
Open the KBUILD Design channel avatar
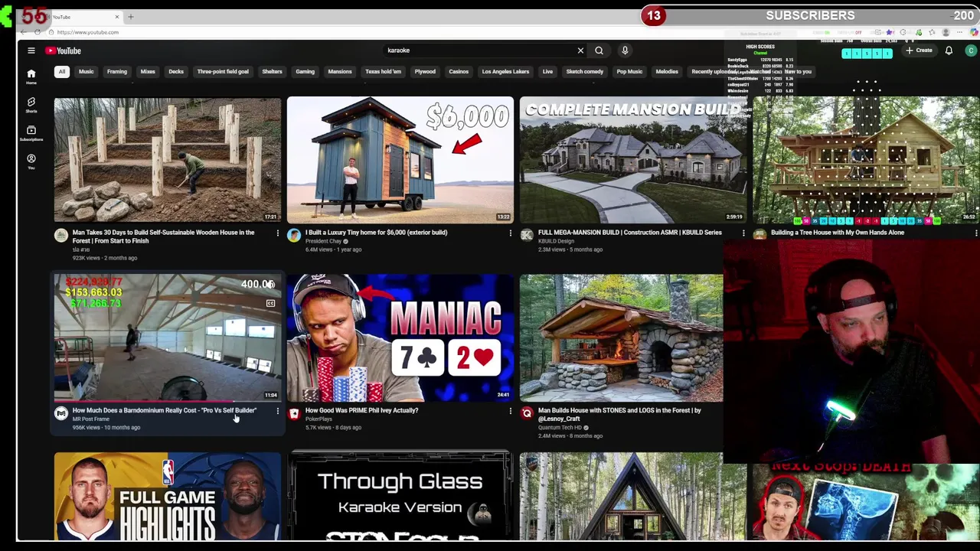coord(527,236)
